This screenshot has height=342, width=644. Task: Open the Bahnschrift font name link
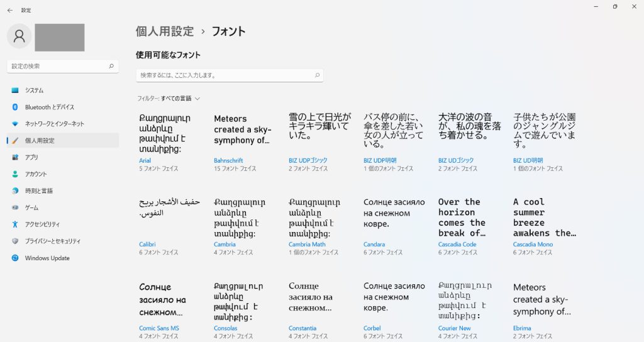(x=228, y=160)
